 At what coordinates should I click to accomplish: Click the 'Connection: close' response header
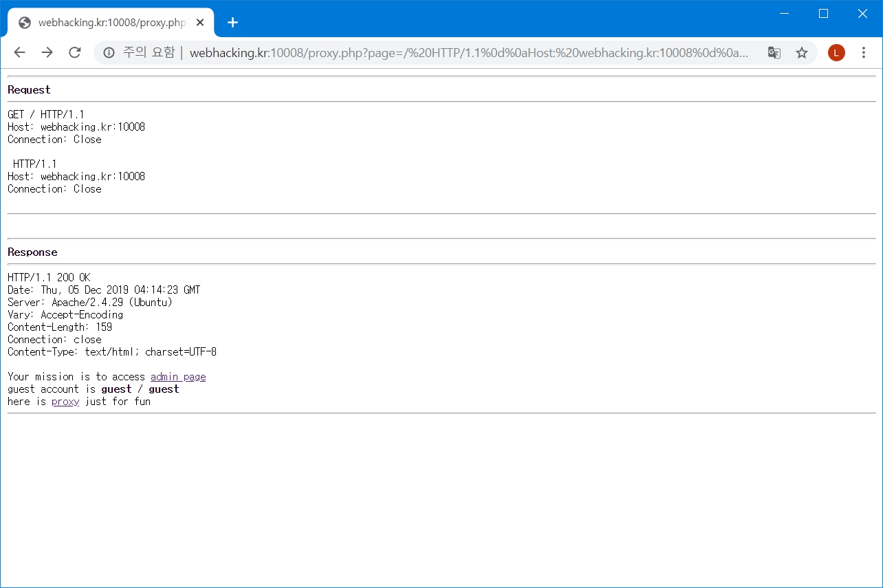(54, 339)
